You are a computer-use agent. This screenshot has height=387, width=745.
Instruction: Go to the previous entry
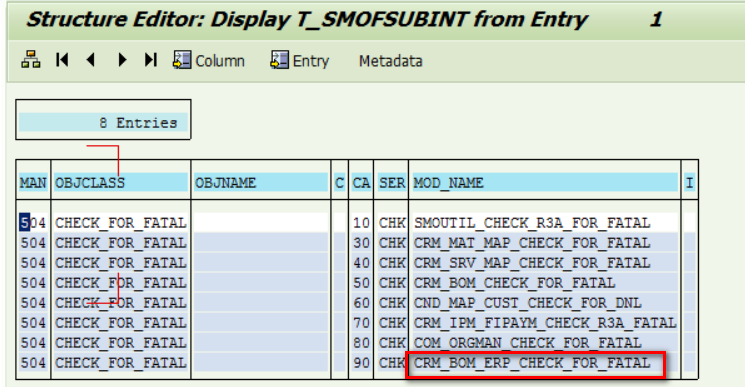coord(91,60)
